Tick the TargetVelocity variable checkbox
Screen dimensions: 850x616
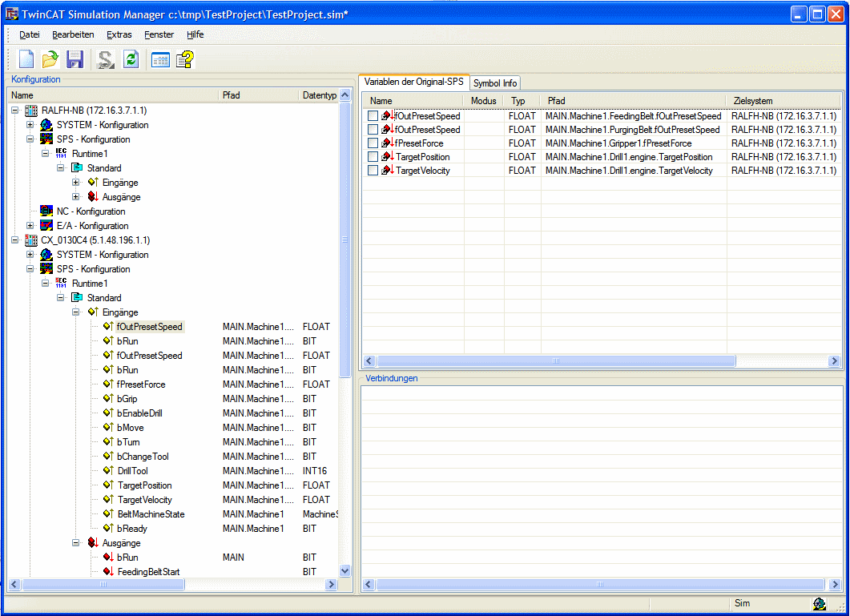coord(373,170)
